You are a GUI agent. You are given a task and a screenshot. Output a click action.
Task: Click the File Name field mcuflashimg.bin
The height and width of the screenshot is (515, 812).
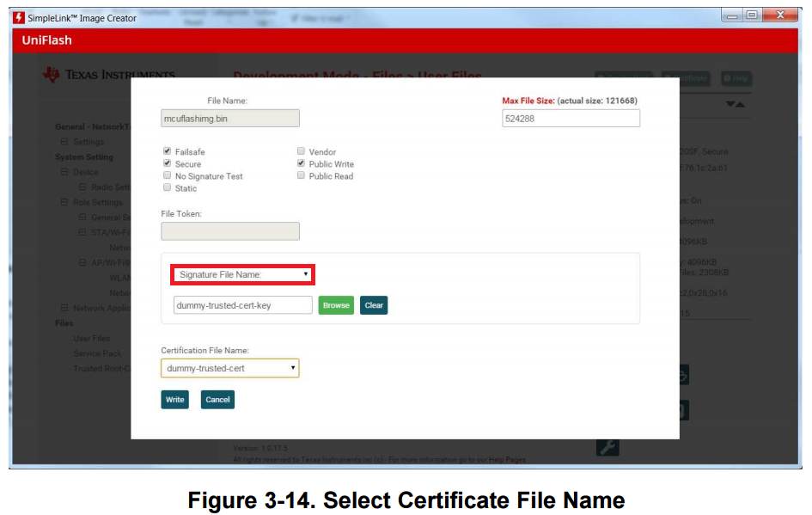230,119
